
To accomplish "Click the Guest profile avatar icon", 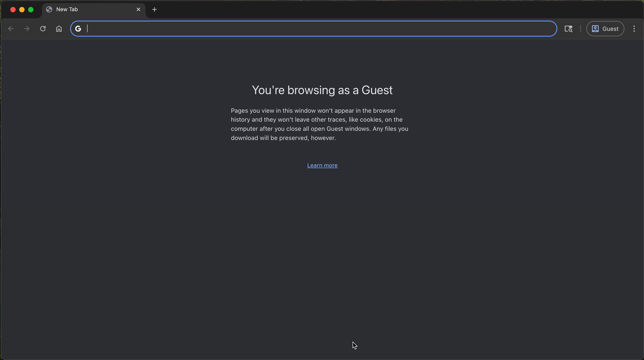I will (595, 29).
